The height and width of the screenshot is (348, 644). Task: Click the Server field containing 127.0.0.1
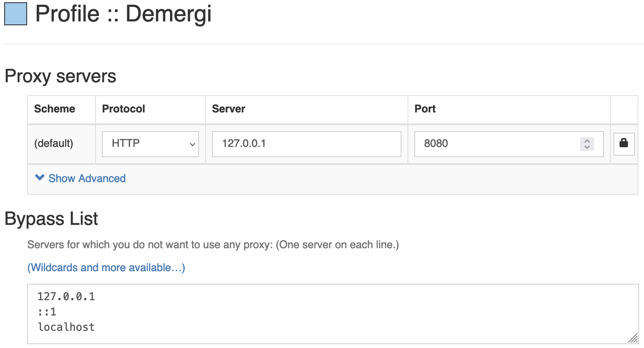point(306,144)
